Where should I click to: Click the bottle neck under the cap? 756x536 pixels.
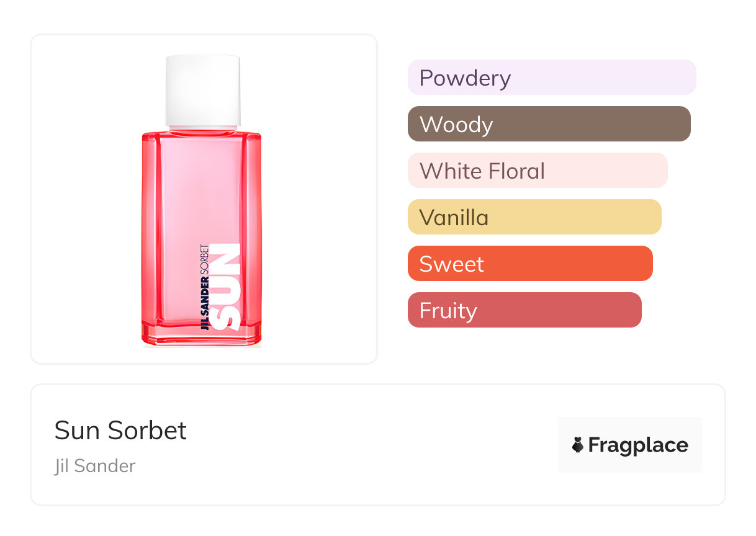[202, 128]
